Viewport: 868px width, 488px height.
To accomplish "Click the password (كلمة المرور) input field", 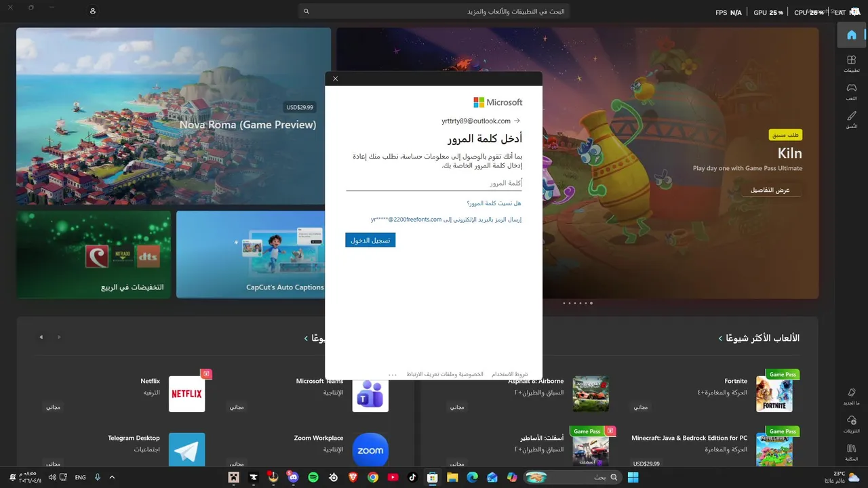I will coord(434,184).
